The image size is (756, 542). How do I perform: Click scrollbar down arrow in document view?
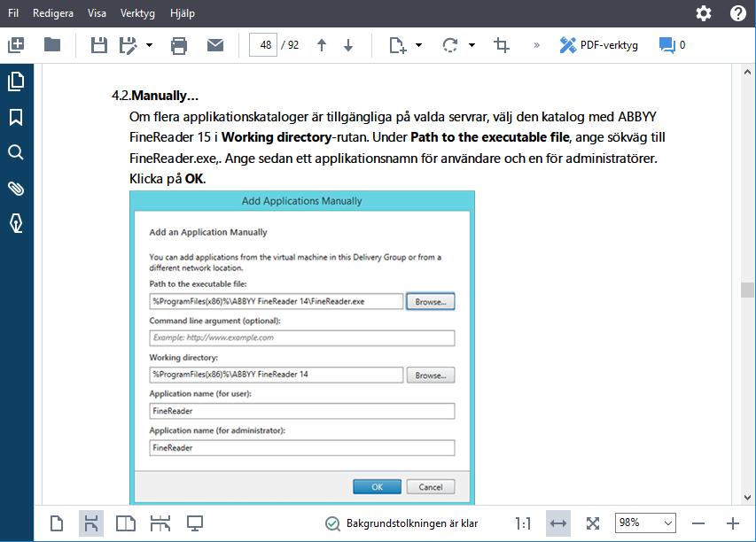click(747, 497)
